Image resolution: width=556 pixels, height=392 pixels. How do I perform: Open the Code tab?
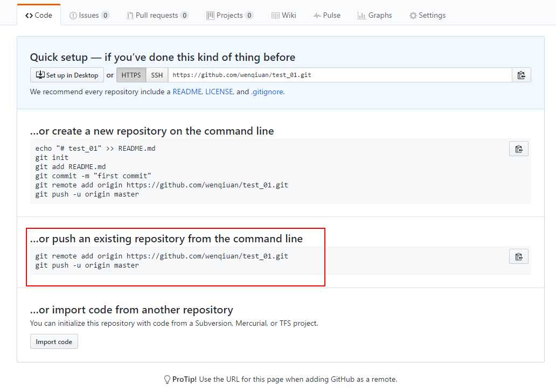(x=39, y=16)
